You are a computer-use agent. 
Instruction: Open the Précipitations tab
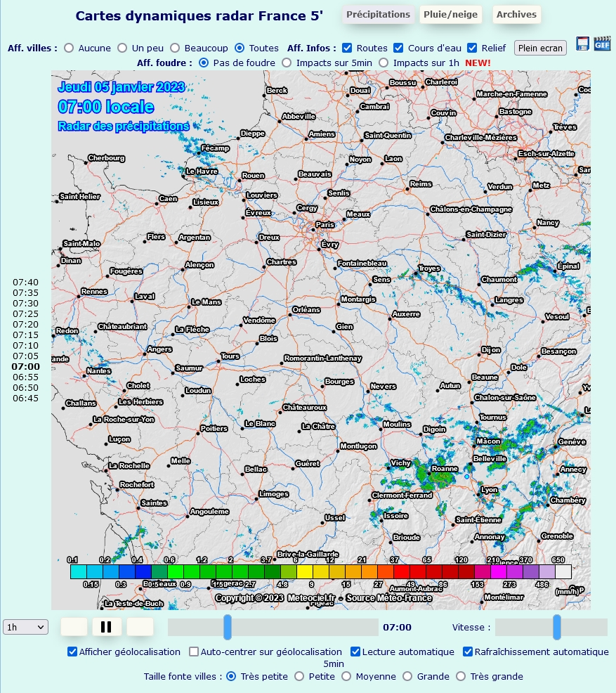coord(378,14)
